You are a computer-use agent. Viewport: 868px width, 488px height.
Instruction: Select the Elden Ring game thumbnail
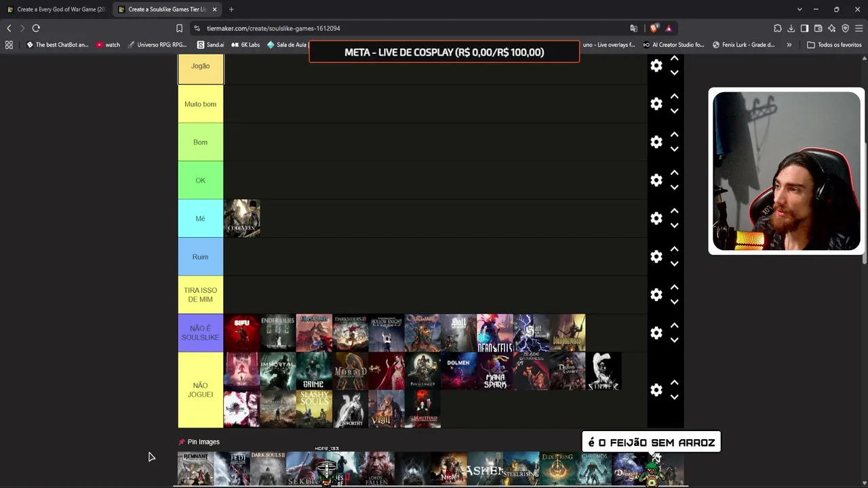[557, 469]
